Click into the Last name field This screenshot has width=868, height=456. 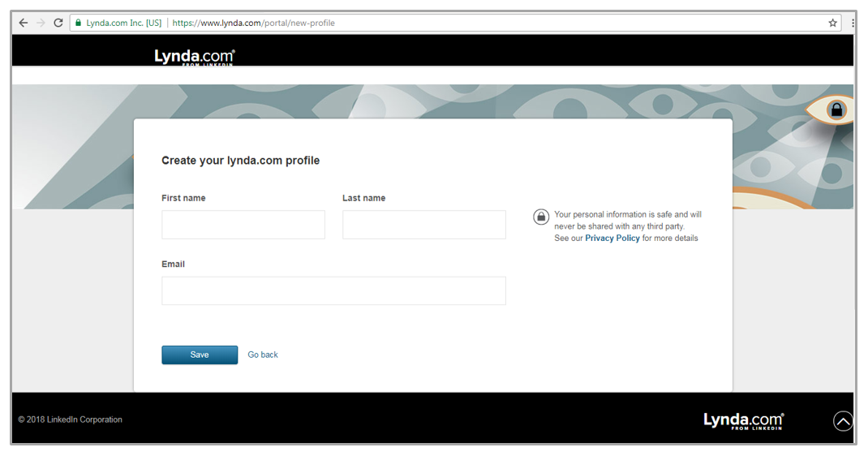pyautogui.click(x=424, y=225)
